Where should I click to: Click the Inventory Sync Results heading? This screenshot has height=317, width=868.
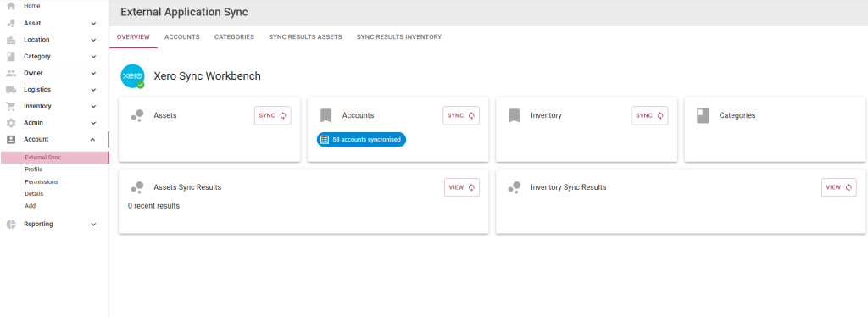coord(569,187)
